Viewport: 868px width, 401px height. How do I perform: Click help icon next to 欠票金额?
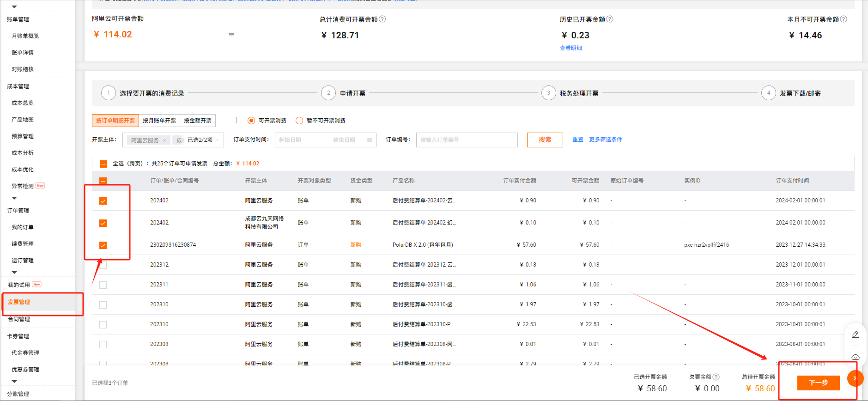point(716,377)
